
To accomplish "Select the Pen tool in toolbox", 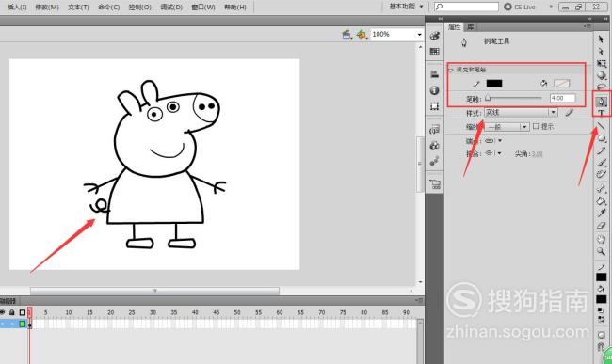I will pyautogui.click(x=602, y=102).
